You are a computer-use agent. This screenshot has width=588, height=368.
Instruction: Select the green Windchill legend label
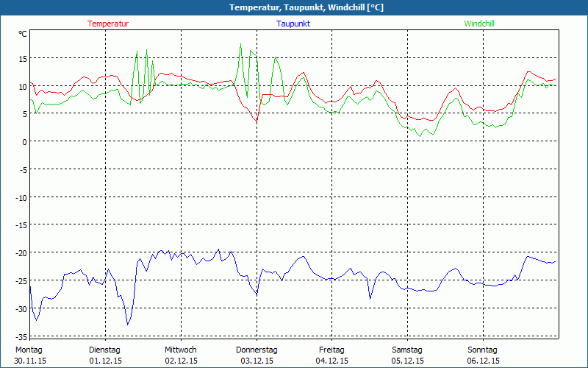(479, 24)
